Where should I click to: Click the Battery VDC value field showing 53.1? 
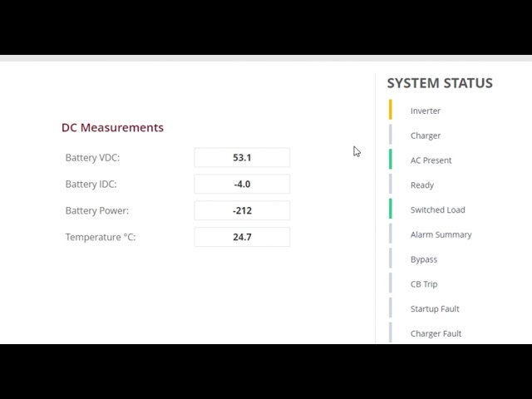[242, 158]
